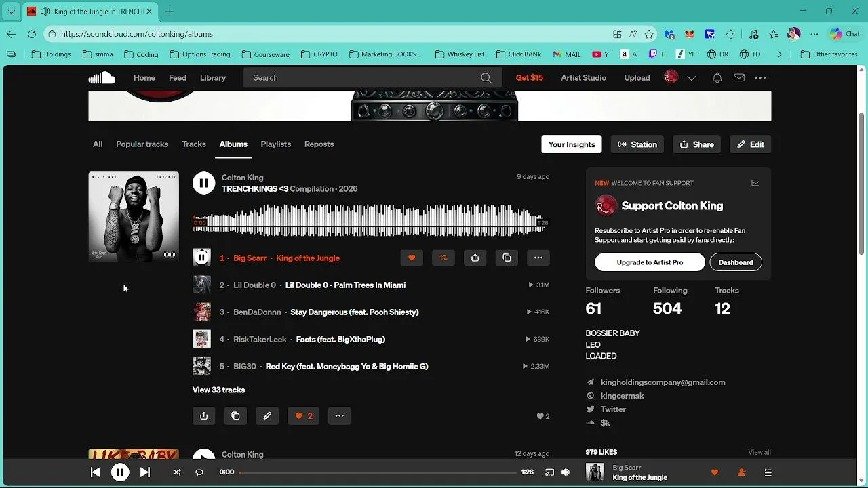Click the profile Share button
Image resolution: width=868 pixels, height=488 pixels.
pyautogui.click(x=696, y=144)
